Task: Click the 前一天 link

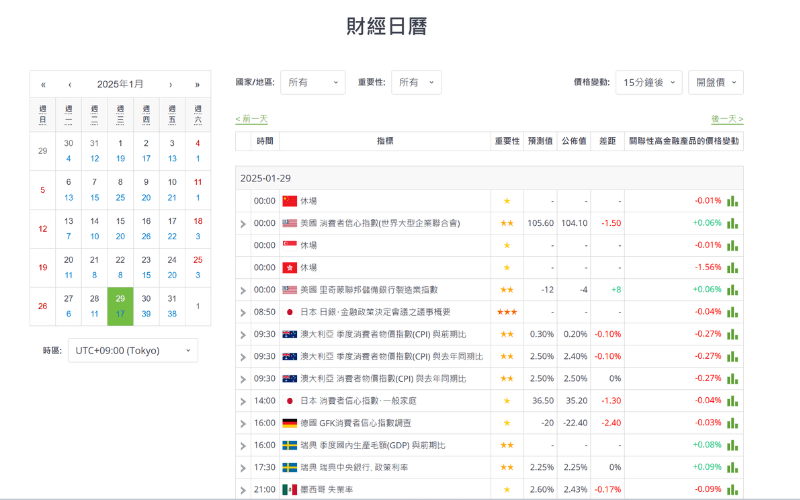Action: [x=251, y=119]
